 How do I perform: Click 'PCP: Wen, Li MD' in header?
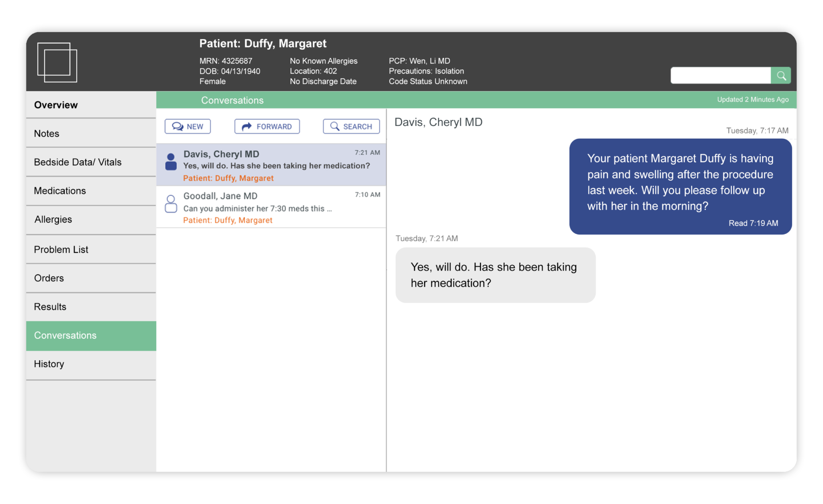[x=420, y=61]
